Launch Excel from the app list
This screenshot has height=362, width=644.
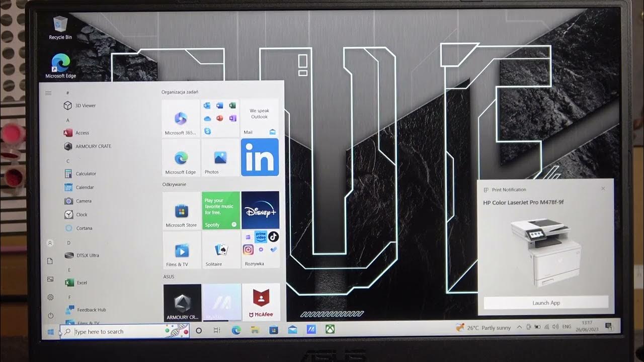coord(76,283)
